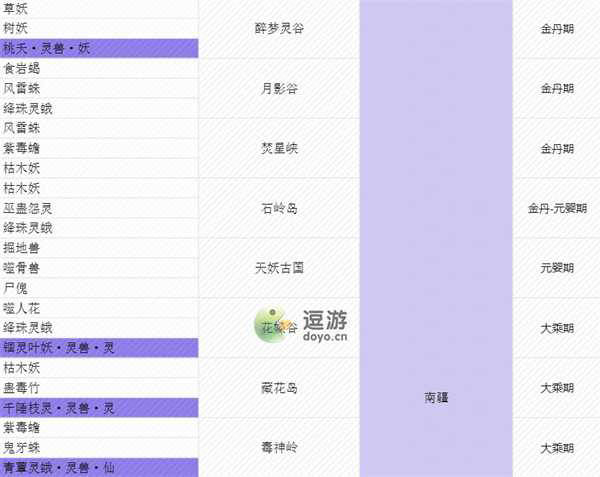Screen dimensions: 600x477
Task: Click the 尸傀 monster entry
Action: [16, 287]
